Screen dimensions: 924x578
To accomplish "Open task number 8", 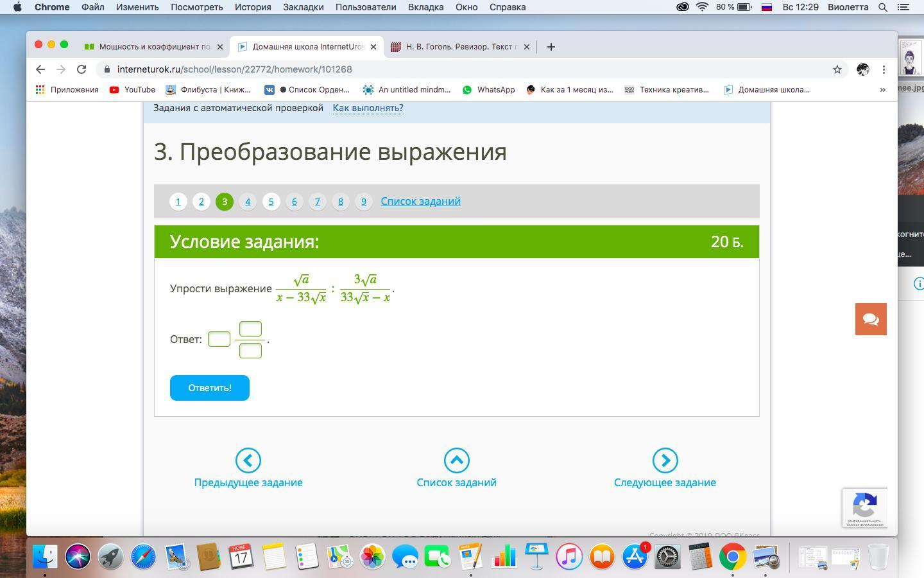I will tap(340, 202).
